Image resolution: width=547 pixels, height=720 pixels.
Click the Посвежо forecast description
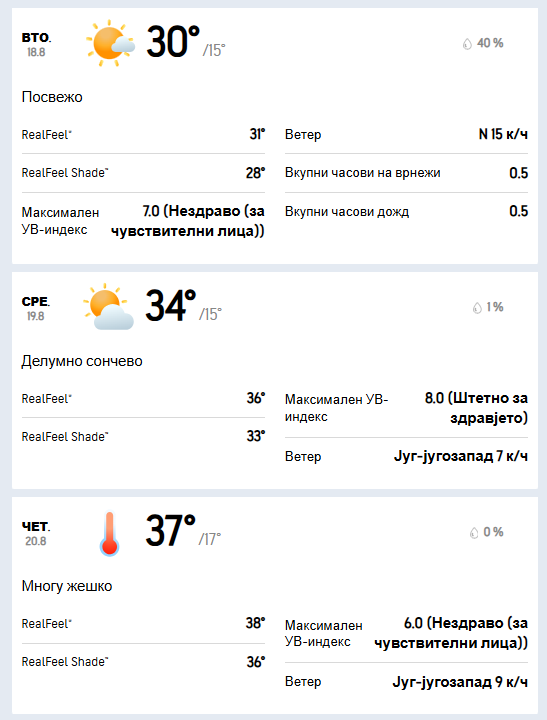pos(52,97)
